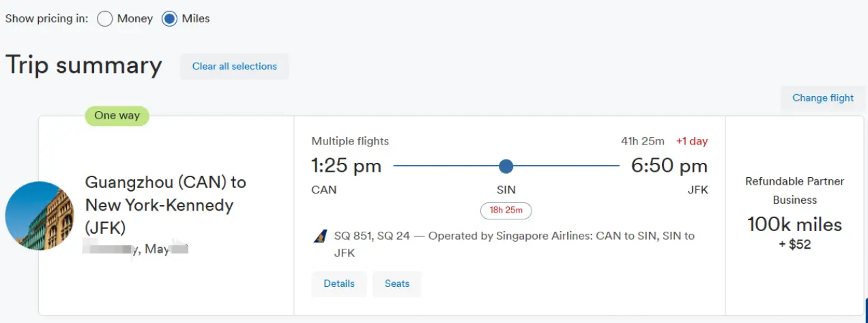Click the Guangzhou to New York-Kennedy route title

tap(165, 204)
